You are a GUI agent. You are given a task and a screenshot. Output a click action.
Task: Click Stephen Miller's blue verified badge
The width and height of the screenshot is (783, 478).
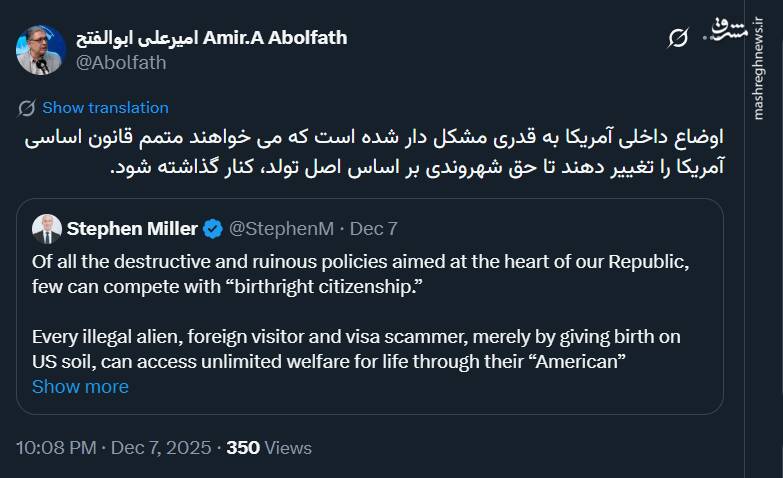click(213, 229)
